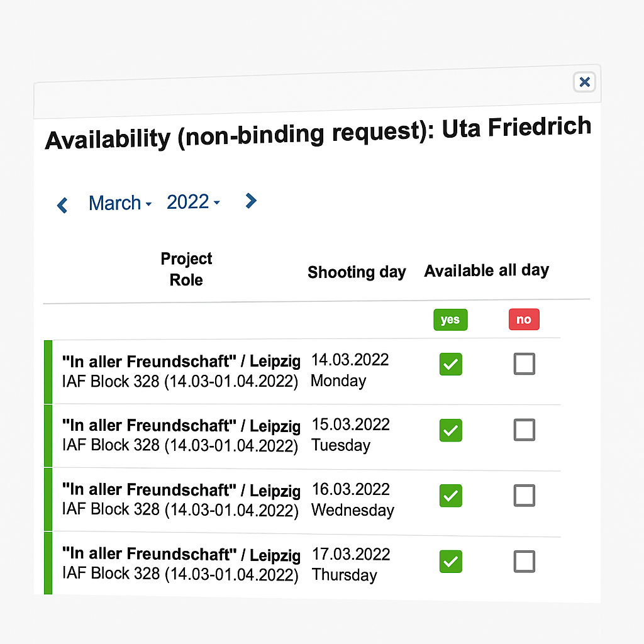Check 'no' for Thursday 17.03.2022
Image resolution: width=644 pixels, height=644 pixels.
coord(524,562)
